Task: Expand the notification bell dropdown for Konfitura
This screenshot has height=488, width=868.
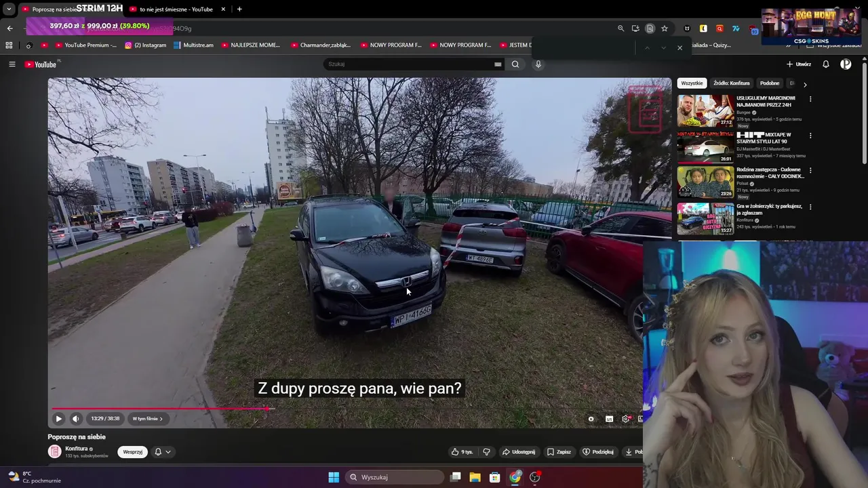Action: tap(163, 452)
